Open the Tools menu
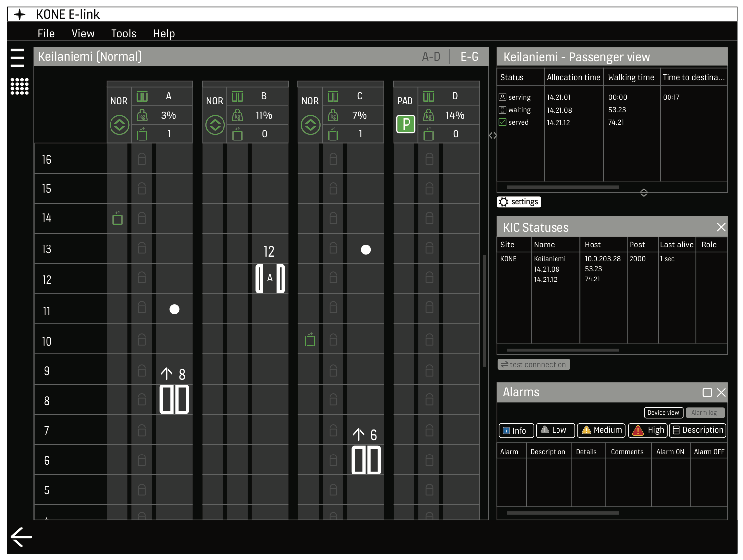Viewport: 743px width, 560px height. tap(123, 34)
